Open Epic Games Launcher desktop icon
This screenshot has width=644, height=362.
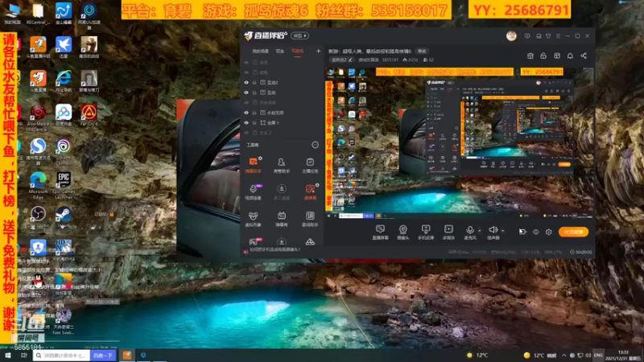tap(64, 185)
